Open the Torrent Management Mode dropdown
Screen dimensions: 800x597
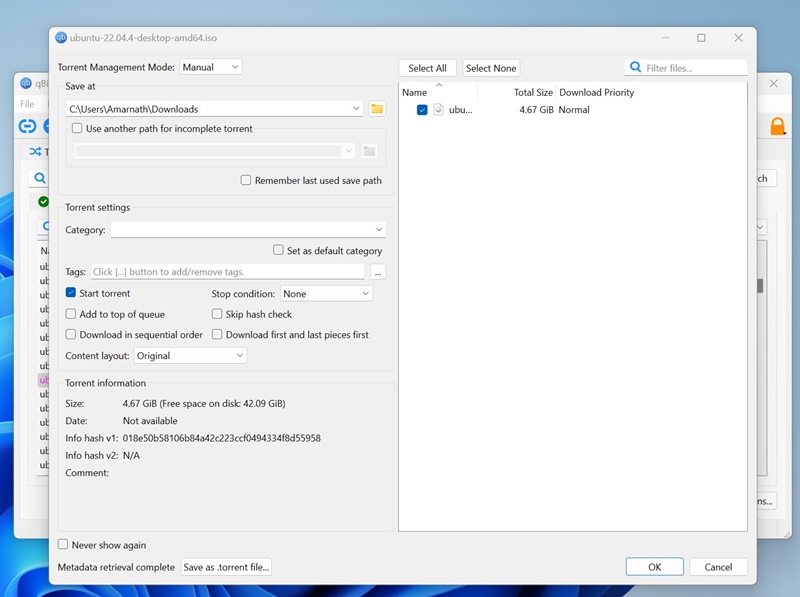211,67
